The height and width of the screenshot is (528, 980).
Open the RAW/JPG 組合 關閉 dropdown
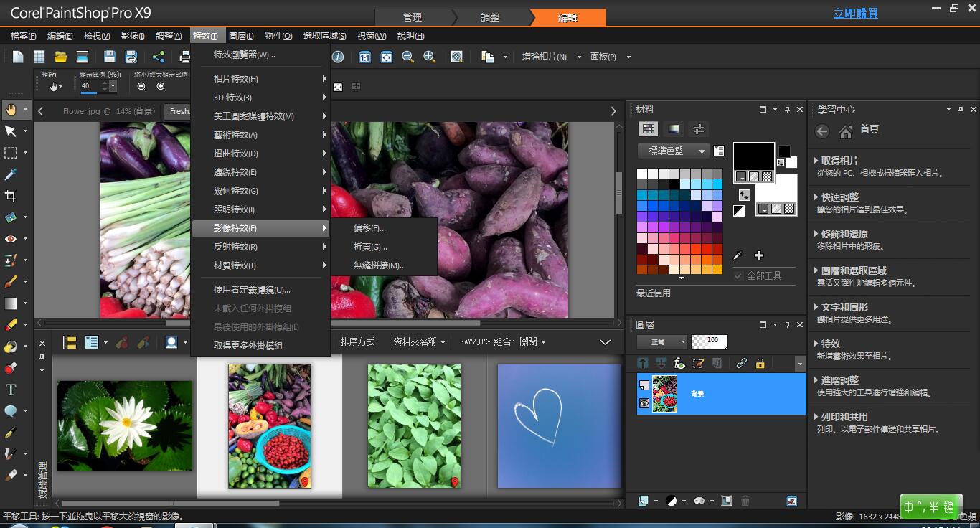[x=502, y=342]
